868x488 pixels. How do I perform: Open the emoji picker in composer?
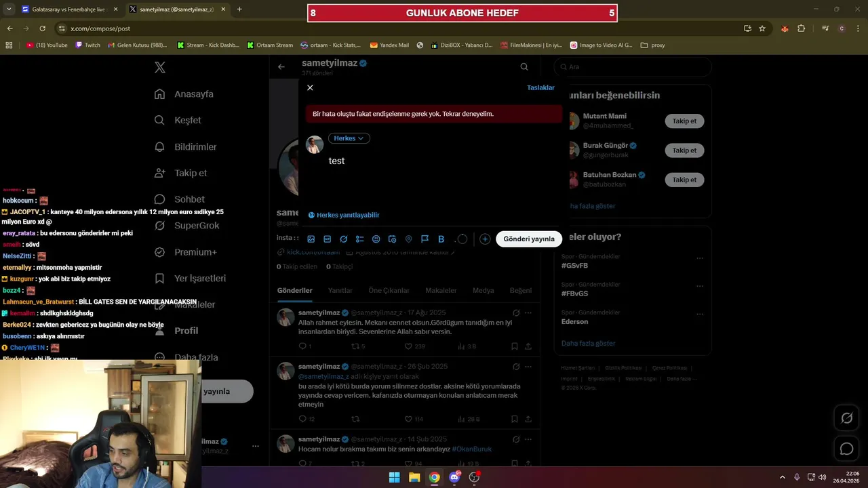pos(376,239)
